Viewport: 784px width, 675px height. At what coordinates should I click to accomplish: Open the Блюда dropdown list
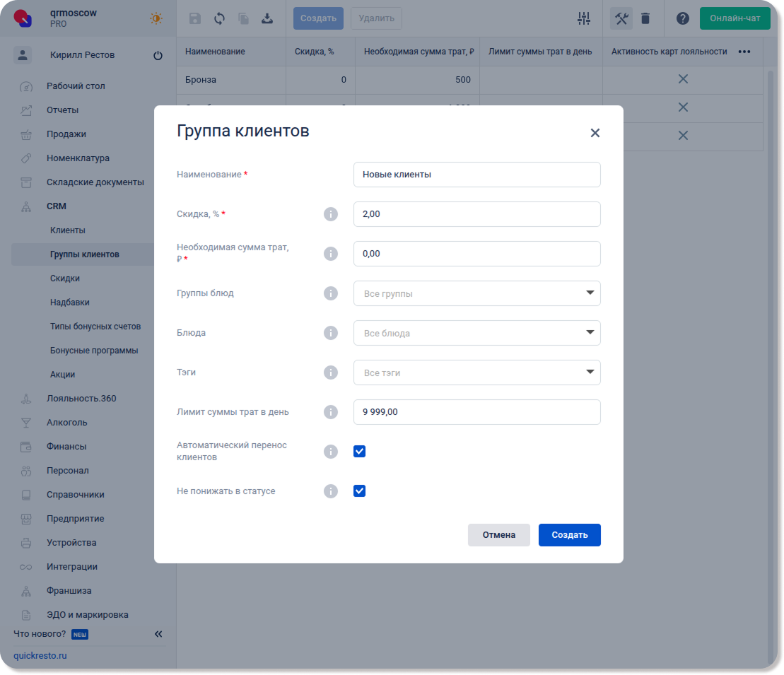(x=476, y=333)
